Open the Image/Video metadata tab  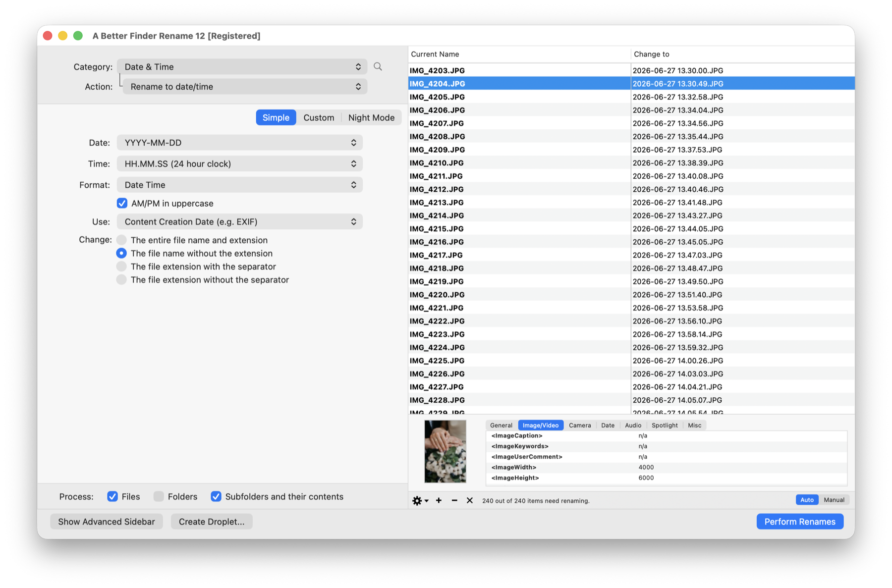tap(541, 425)
